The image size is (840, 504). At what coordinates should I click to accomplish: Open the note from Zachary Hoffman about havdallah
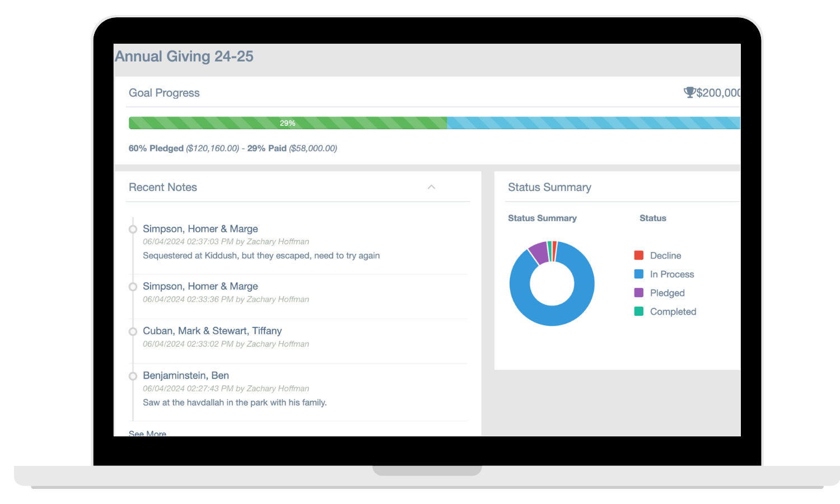click(x=235, y=402)
